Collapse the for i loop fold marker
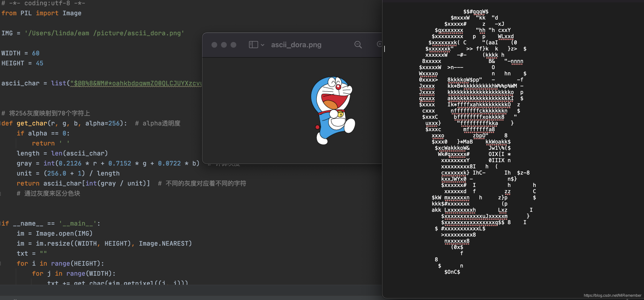Image resolution: width=644 pixels, height=300 pixels. [1, 263]
